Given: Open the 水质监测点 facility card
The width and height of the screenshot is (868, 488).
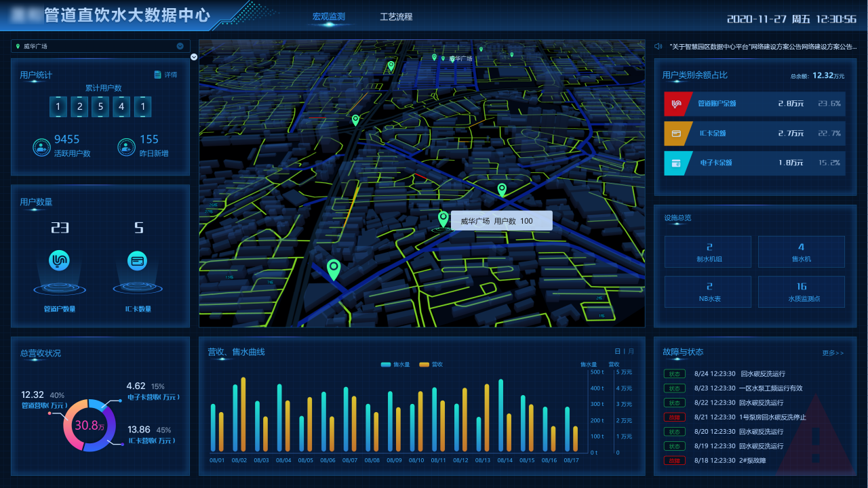Looking at the screenshot, I should pyautogui.click(x=802, y=291).
